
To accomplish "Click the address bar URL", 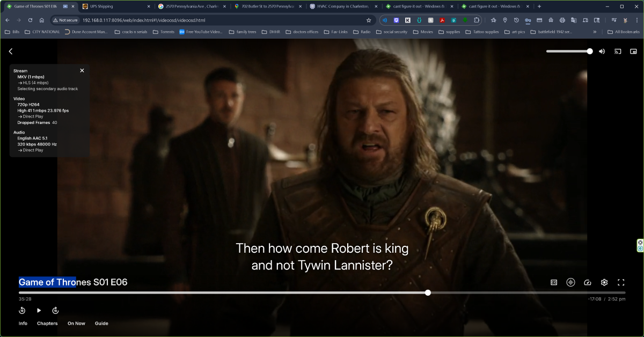I will click(x=144, y=20).
